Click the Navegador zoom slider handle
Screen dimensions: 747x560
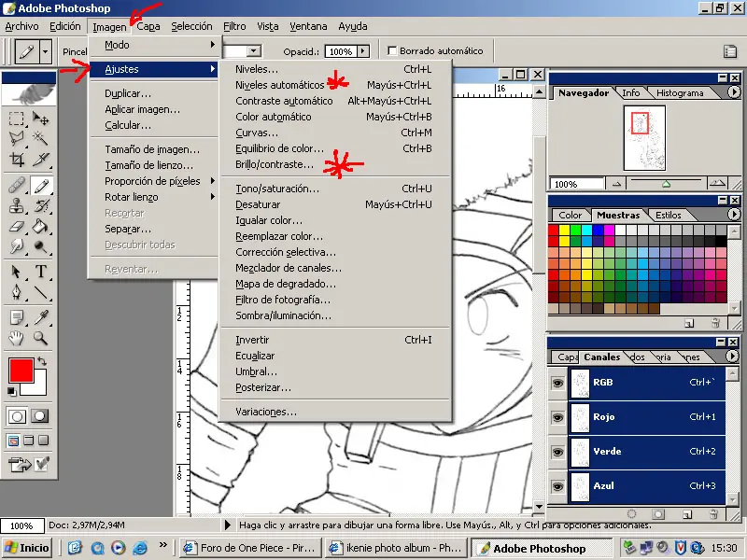(666, 184)
